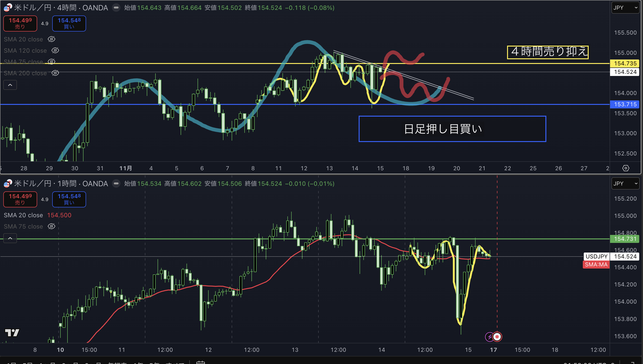
Task: Show the SMA 120 close indicator
Action: 55,51
